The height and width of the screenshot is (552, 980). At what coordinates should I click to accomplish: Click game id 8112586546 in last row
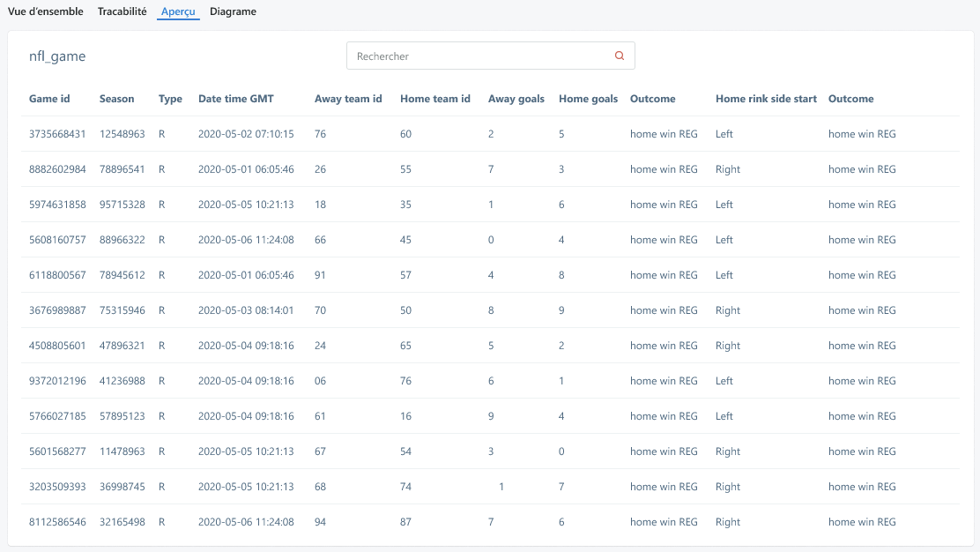57,522
